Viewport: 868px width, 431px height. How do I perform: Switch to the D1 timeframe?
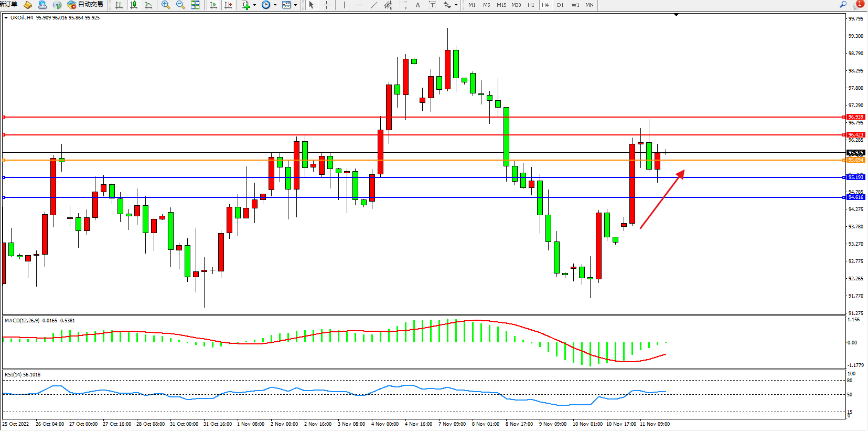(x=560, y=5)
